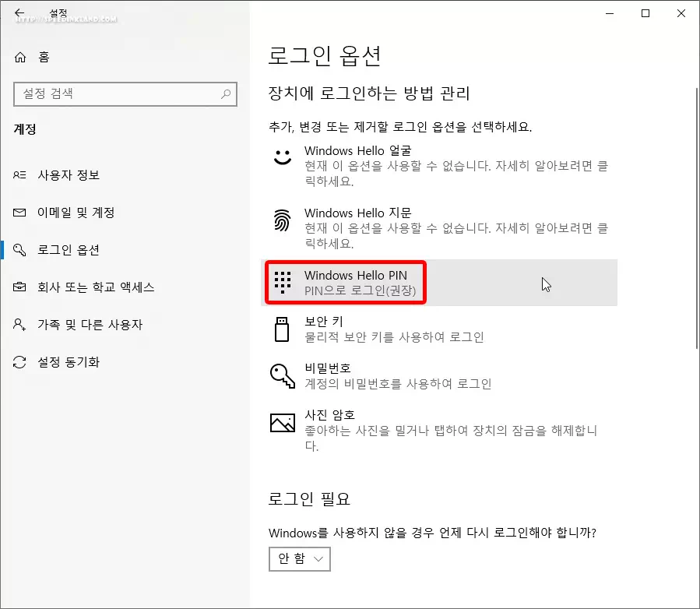Image resolution: width=700 pixels, height=609 pixels.
Task: Go back using the back arrow
Action: tap(19, 13)
